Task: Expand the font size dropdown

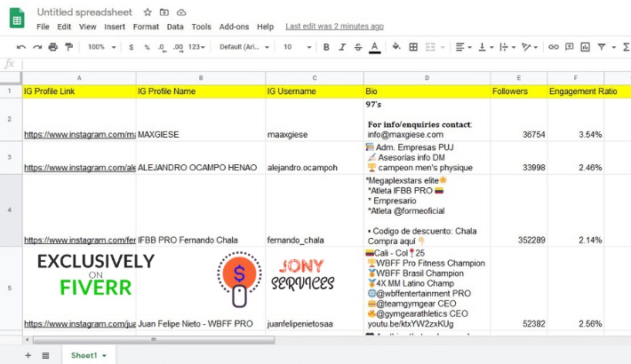Action: (297, 47)
